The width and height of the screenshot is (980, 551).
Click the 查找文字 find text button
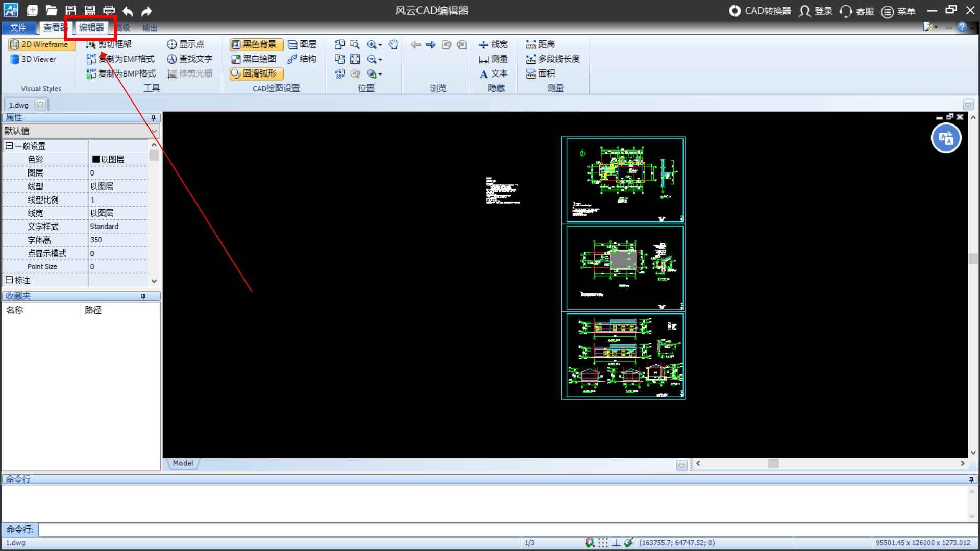tap(190, 59)
